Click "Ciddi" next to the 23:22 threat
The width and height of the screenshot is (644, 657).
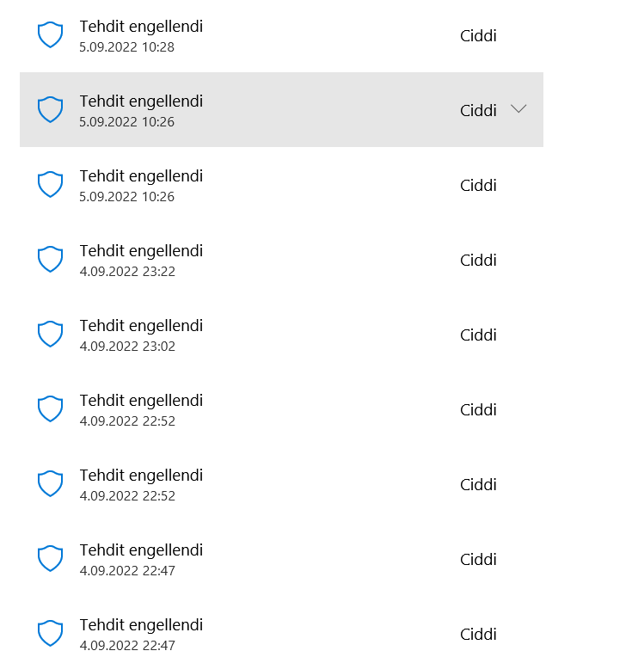(478, 261)
